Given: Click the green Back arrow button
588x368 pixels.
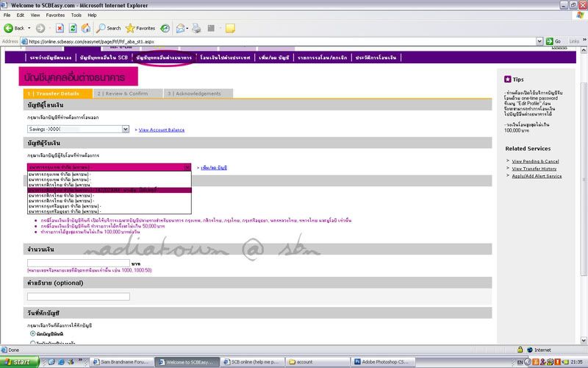Looking at the screenshot, I should [9, 28].
